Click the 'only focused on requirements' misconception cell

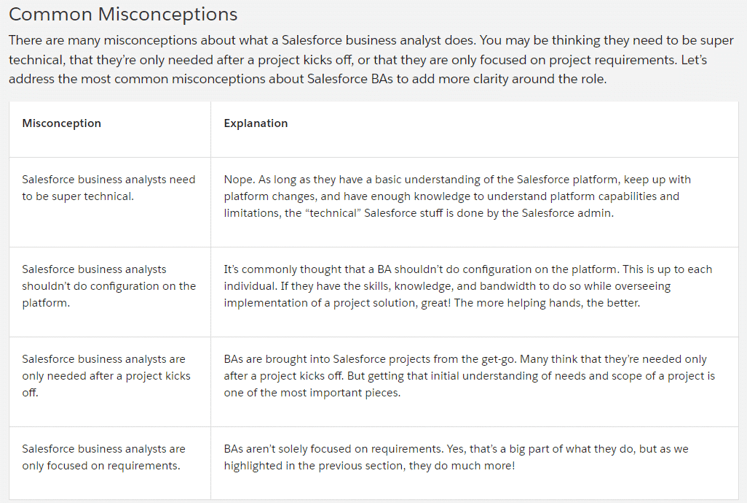click(x=103, y=457)
